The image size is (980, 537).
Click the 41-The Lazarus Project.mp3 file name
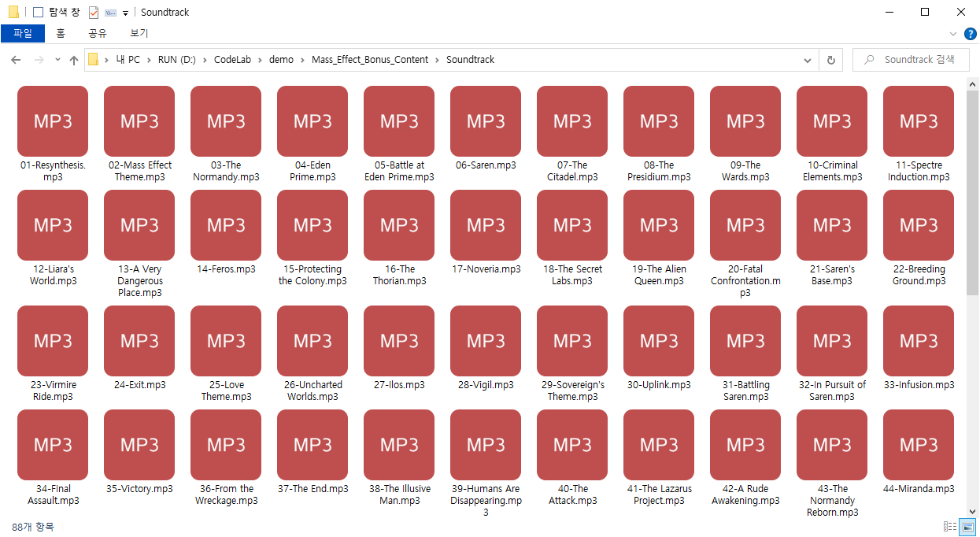pyautogui.click(x=659, y=494)
